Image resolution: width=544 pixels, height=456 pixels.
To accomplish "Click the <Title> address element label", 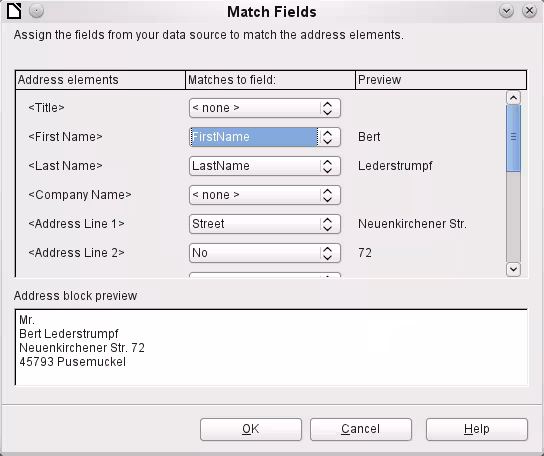I will pos(46,108).
